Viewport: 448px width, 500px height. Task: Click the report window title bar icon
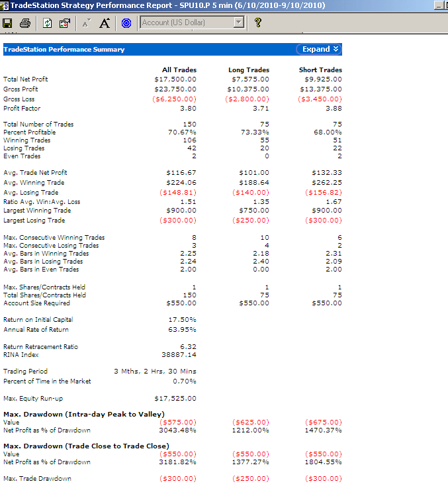[4, 5]
